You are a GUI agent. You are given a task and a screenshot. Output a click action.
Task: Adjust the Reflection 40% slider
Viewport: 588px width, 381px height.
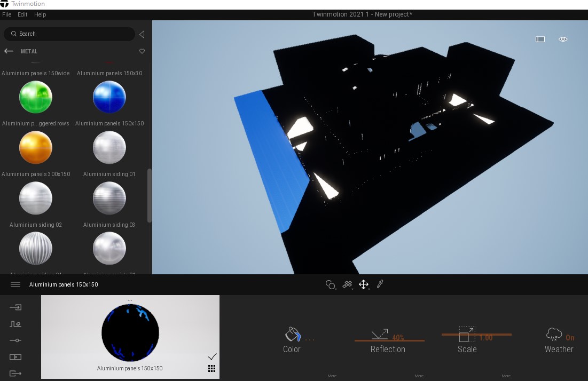point(389,340)
